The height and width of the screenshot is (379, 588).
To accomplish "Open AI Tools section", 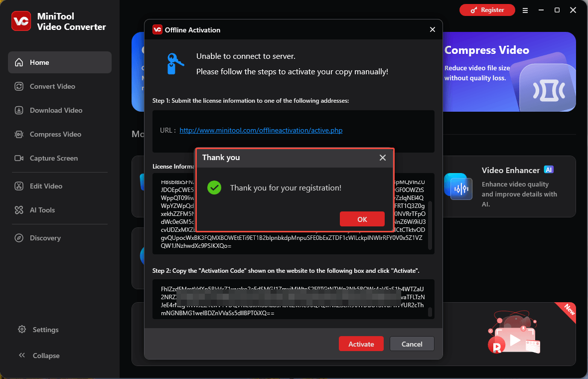I will click(60, 210).
